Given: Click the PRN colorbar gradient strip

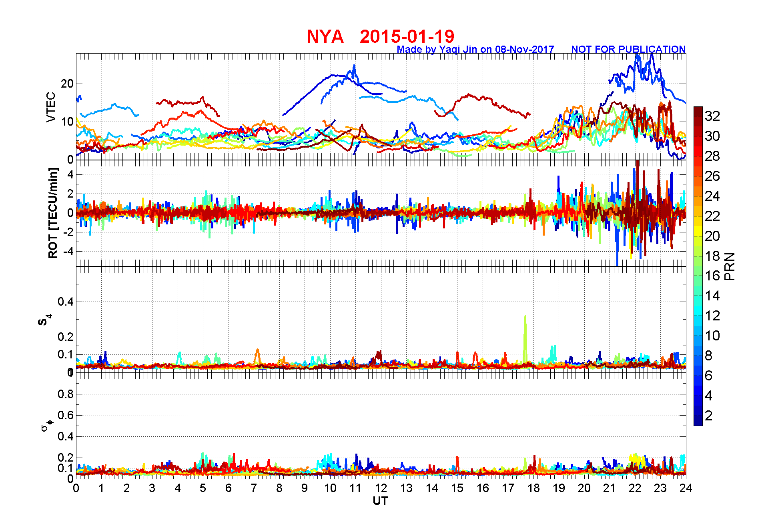Looking at the screenshot, I should (698, 266).
